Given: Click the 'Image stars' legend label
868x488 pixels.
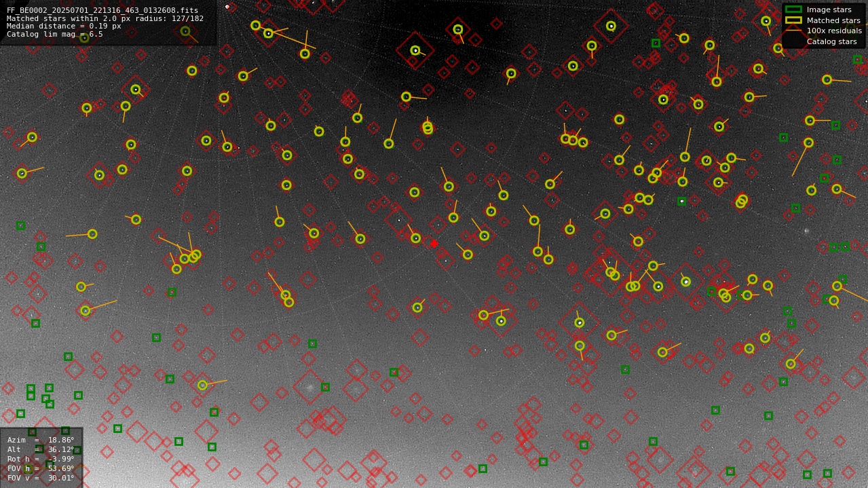Looking at the screenshot, I should (x=829, y=10).
